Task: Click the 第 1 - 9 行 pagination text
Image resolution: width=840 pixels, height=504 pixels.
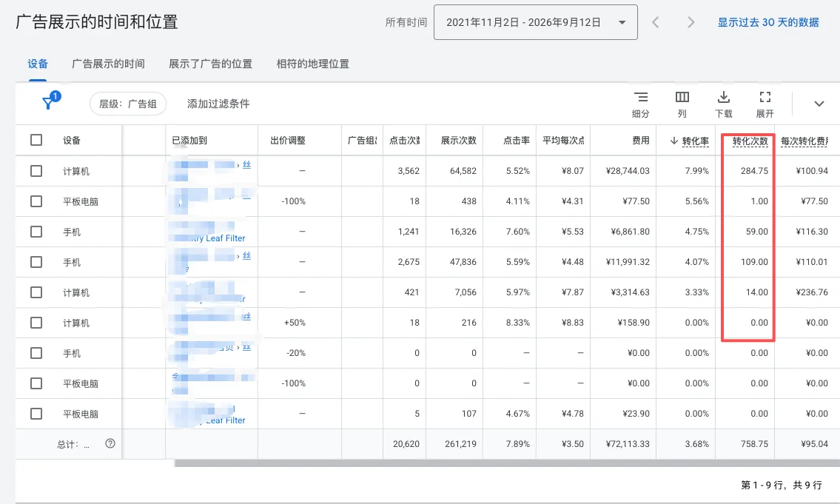Action: 762,485
